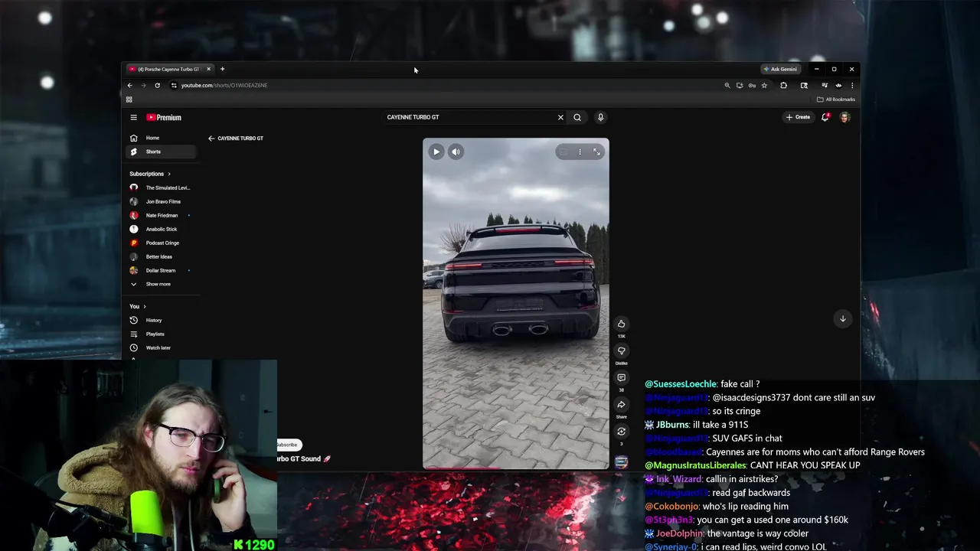Go back in browser history
980x551 pixels.
[x=129, y=85]
